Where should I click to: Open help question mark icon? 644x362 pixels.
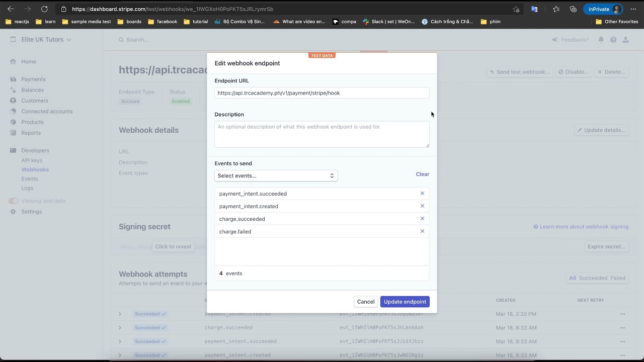[613, 40]
